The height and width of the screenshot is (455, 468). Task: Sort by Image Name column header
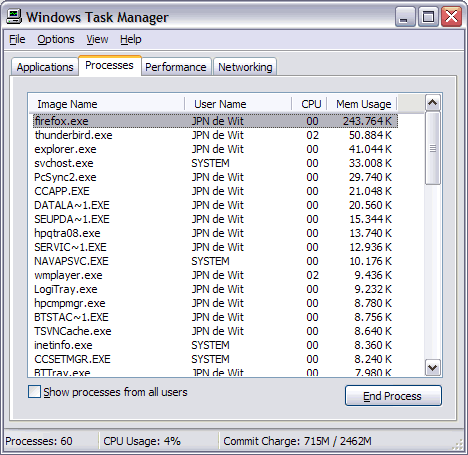pyautogui.click(x=107, y=104)
